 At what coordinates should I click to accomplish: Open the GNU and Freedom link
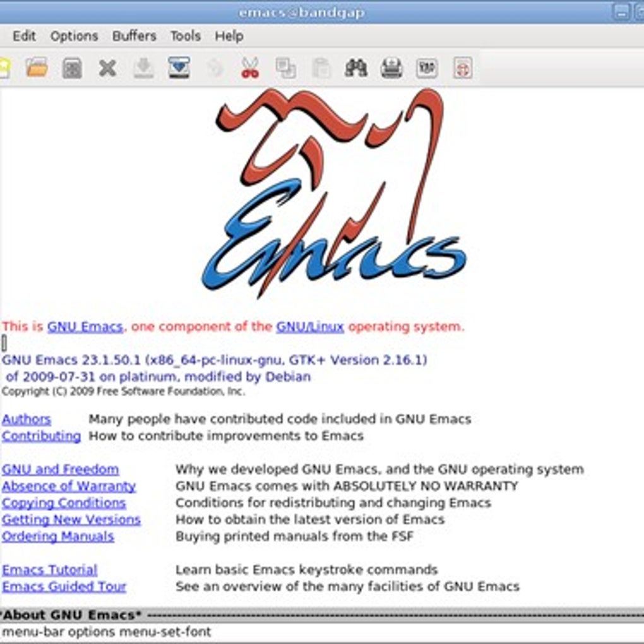pos(61,470)
